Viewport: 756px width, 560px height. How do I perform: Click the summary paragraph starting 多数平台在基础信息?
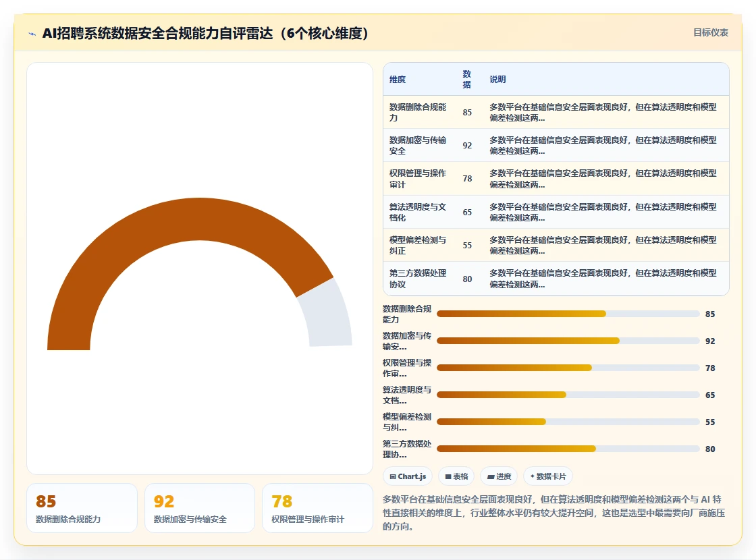coord(554,513)
